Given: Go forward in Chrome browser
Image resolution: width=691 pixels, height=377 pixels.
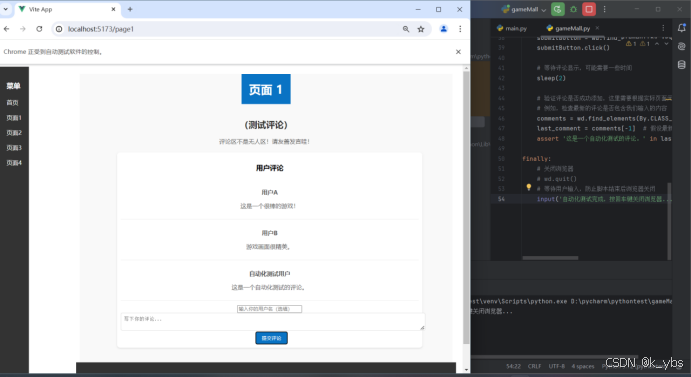Looking at the screenshot, I should (x=22, y=29).
